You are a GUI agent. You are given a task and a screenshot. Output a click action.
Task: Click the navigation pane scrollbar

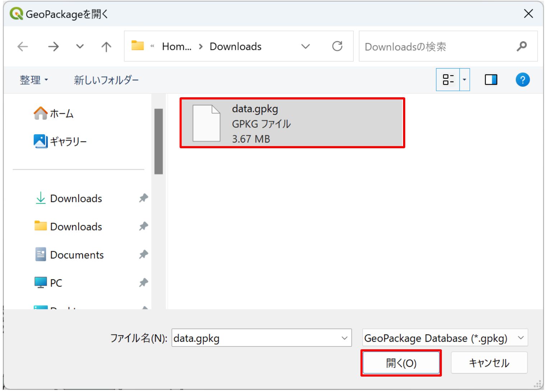159,141
